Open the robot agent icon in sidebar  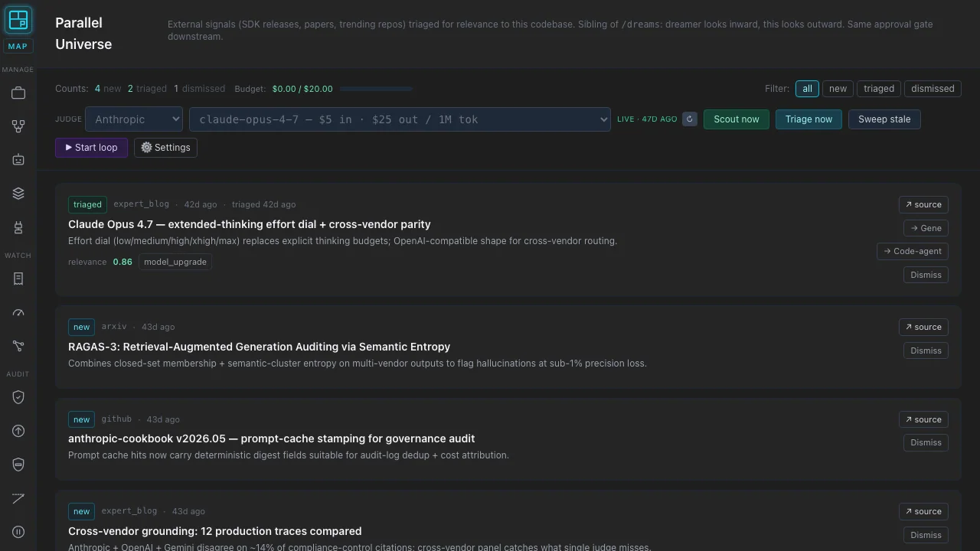point(18,160)
